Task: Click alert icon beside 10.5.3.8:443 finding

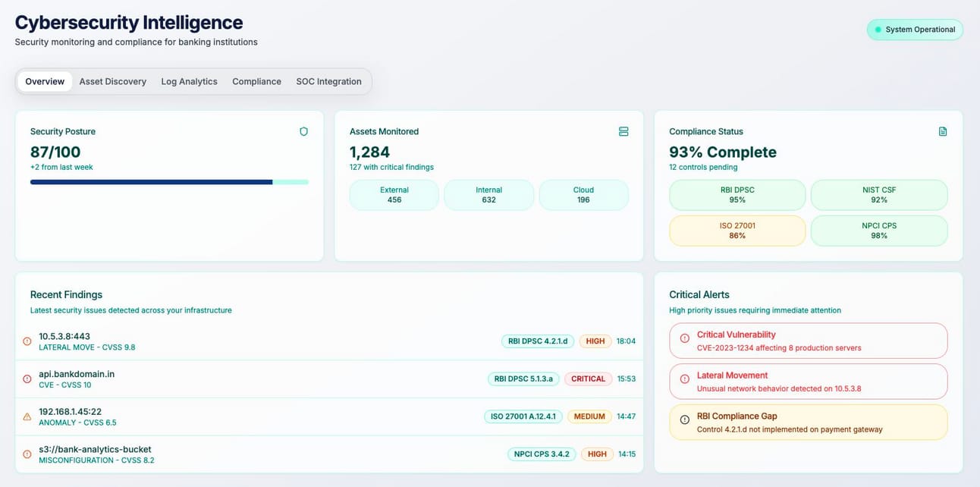Action: [x=27, y=341]
